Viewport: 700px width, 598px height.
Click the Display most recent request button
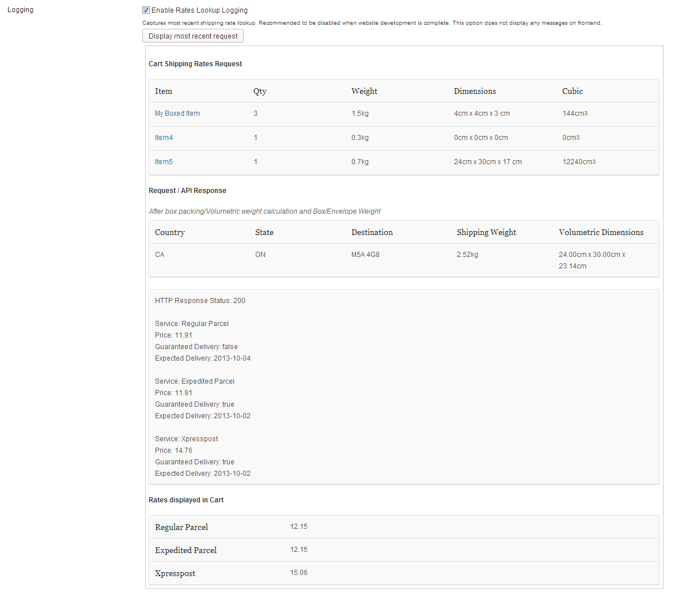193,36
